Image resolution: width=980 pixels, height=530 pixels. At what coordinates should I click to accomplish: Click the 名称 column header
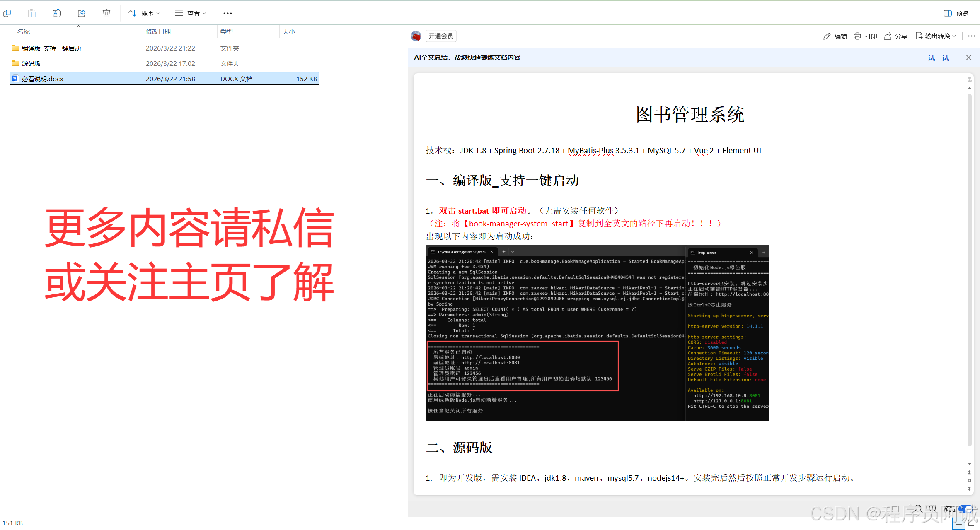24,31
